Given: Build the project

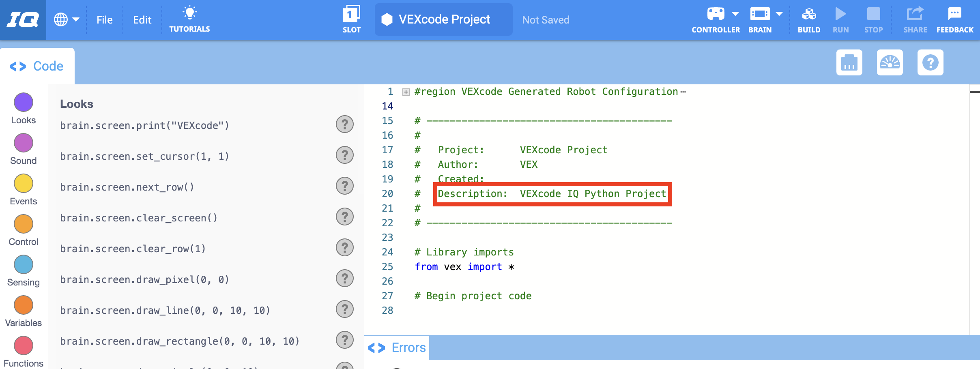Looking at the screenshot, I should point(808,18).
